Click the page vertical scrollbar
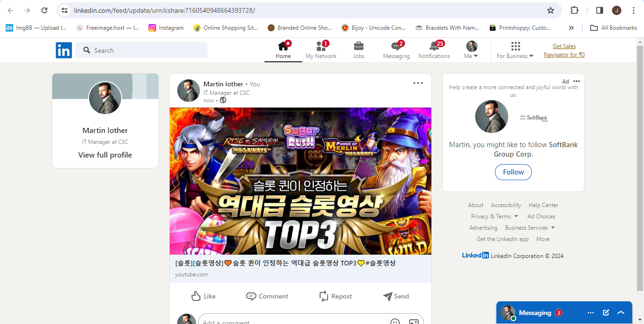The image size is (644, 324). [640, 167]
